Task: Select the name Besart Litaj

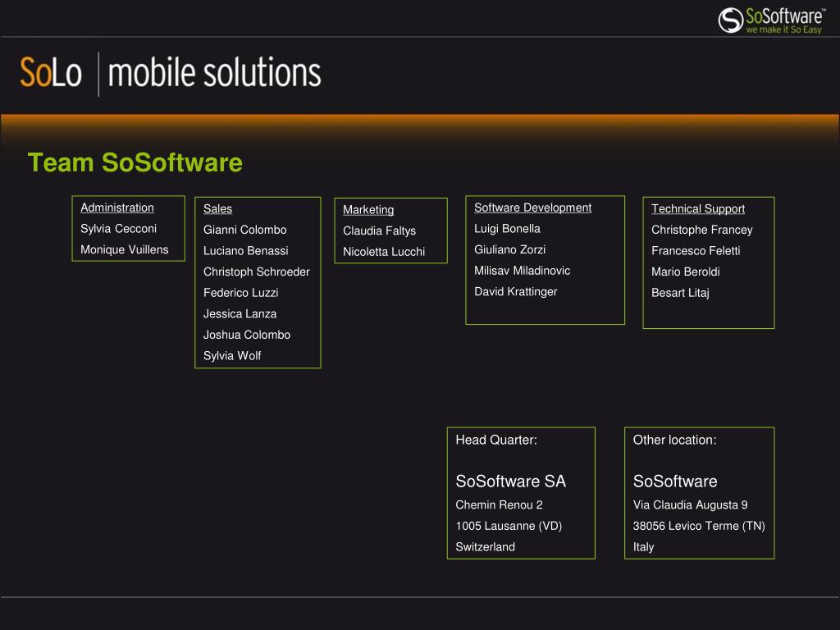Action: click(x=680, y=293)
